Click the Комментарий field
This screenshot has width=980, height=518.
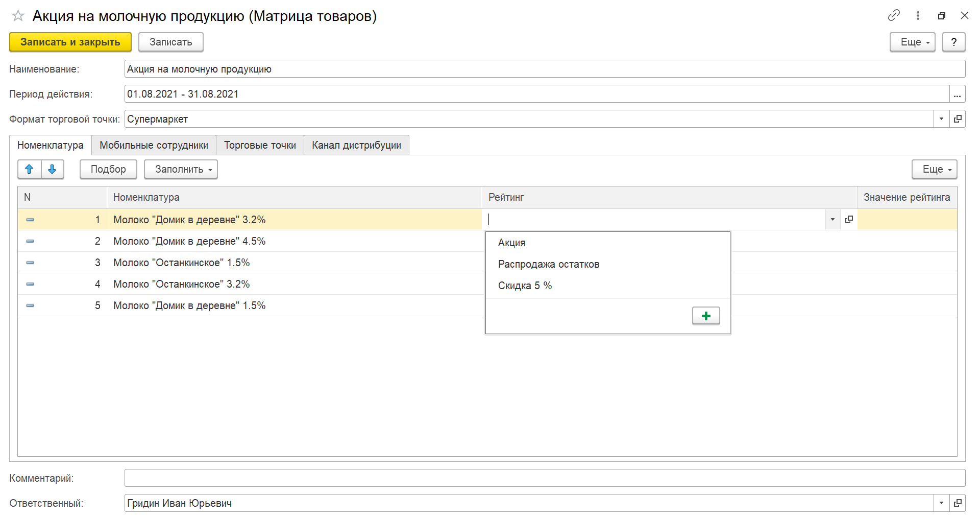coord(545,478)
